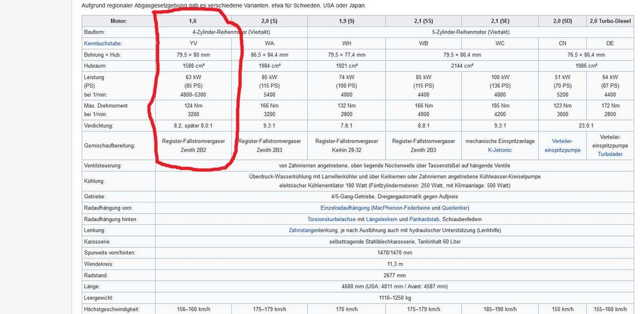Select the 1,6 column header

(193, 21)
